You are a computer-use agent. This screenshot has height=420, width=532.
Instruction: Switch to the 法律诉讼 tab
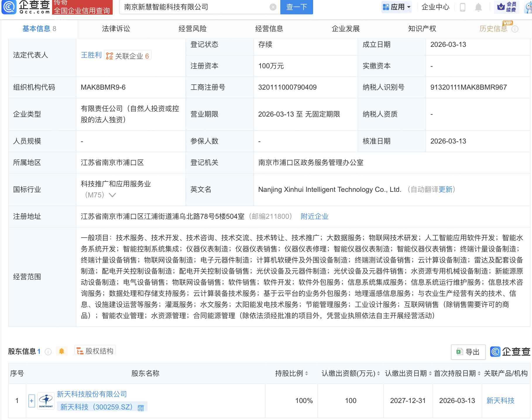click(x=116, y=29)
